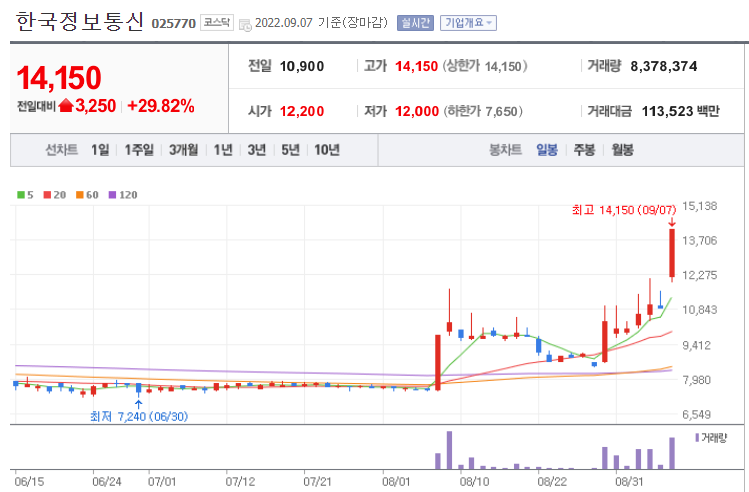Switch to the 일봉 candle chart

tap(547, 150)
